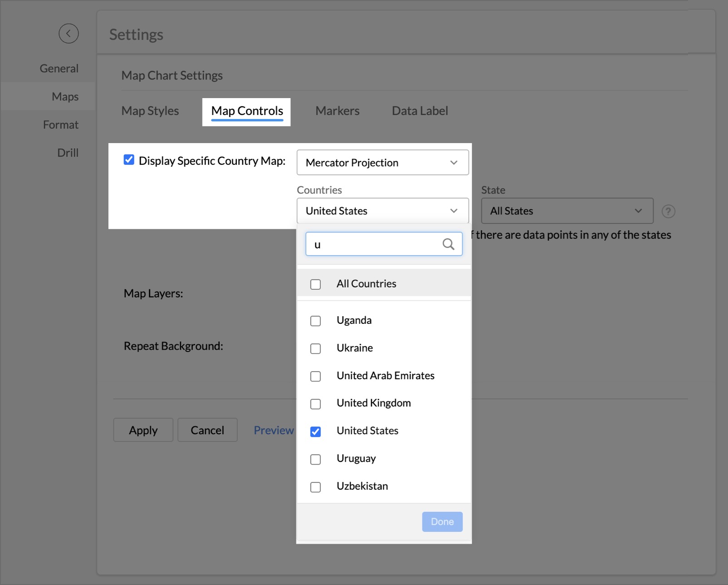
Task: Check the All Countries checkbox
Action: coord(315,284)
